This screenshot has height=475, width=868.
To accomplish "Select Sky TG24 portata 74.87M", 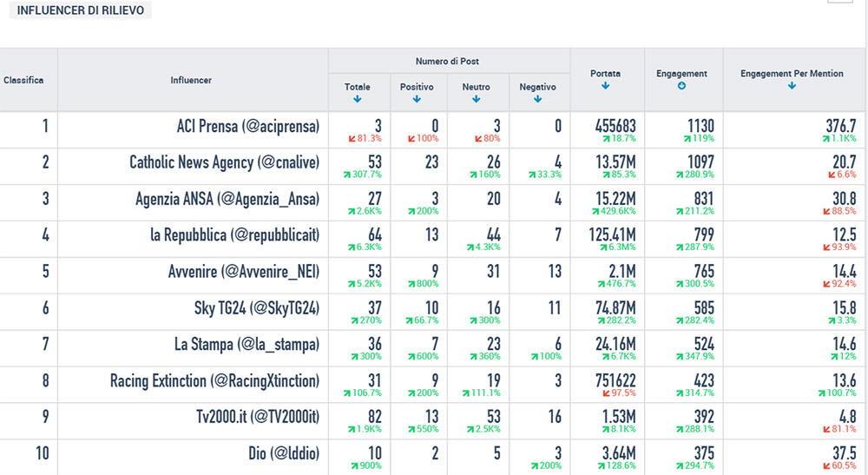I will tap(615, 308).
